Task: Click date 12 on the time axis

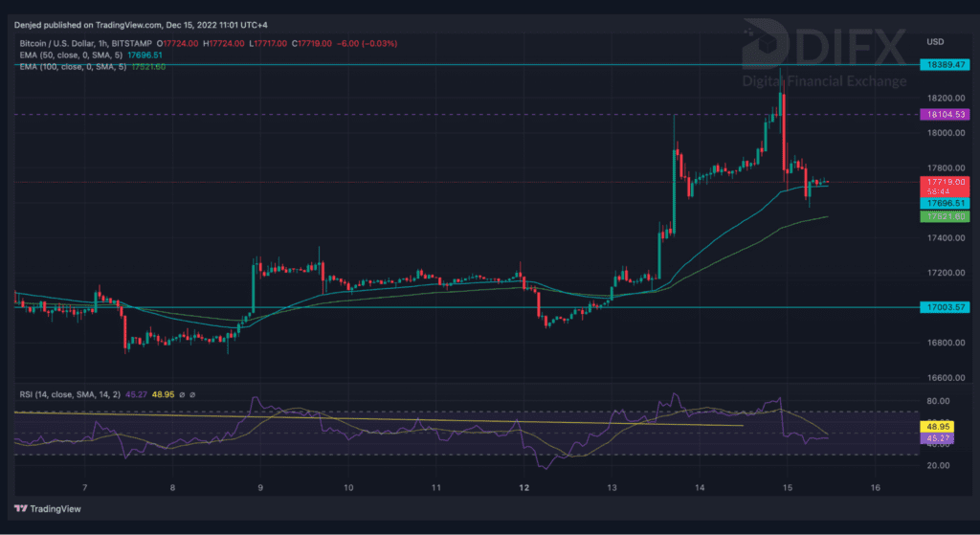Action: pyautogui.click(x=523, y=487)
